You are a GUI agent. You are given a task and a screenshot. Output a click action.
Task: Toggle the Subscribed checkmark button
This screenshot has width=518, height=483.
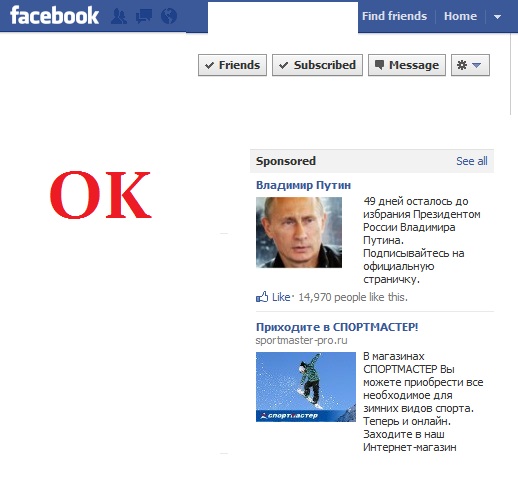317,65
